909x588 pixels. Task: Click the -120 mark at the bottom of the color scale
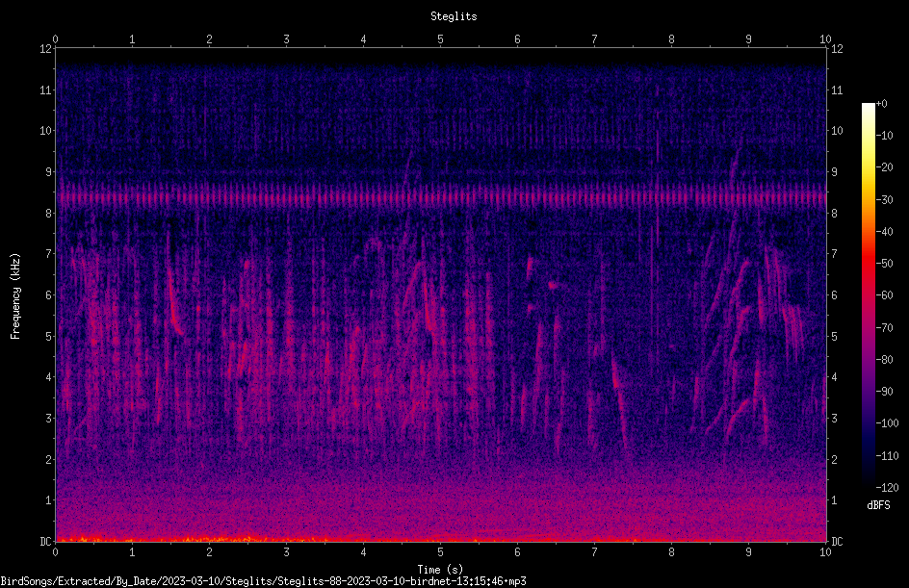887,488
